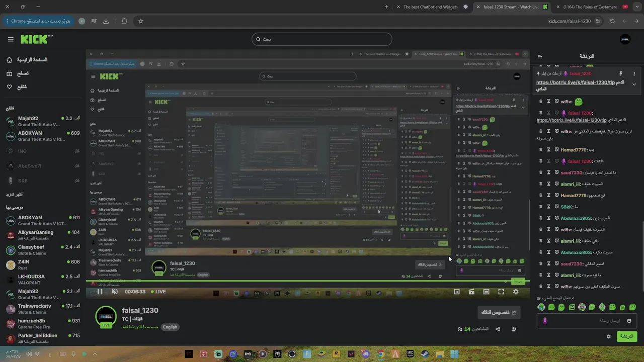Open Chrome downloads icon
This screenshot has width=644, height=362.
point(106,21)
